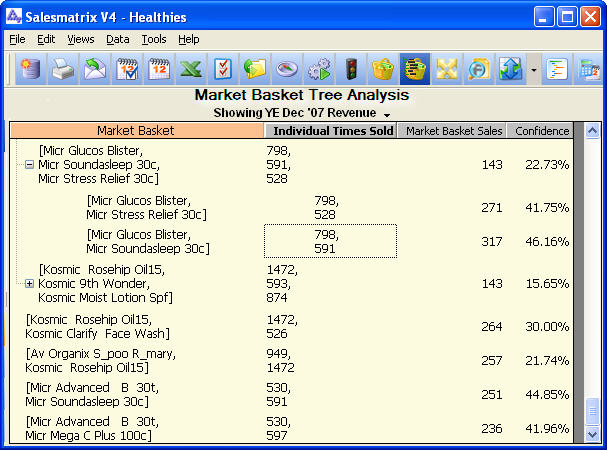Click the checklist icon with red ticks
Image resolution: width=607 pixels, height=450 pixels.
pos(223,69)
